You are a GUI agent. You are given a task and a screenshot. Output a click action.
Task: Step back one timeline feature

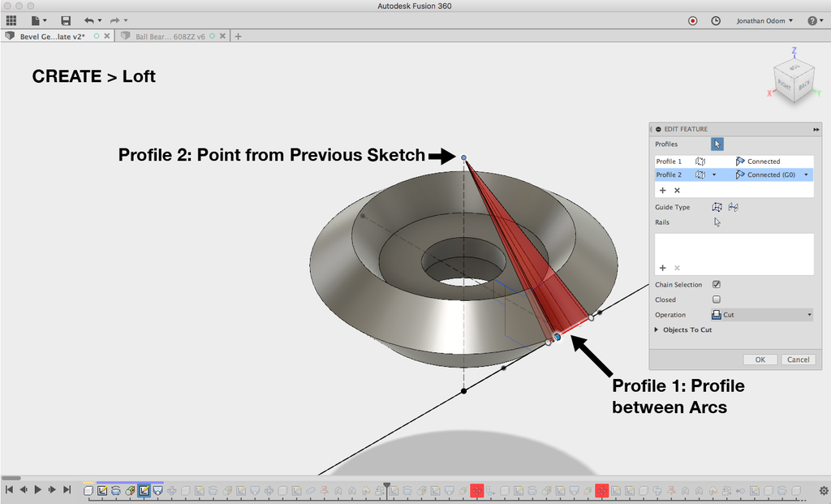(x=24, y=489)
